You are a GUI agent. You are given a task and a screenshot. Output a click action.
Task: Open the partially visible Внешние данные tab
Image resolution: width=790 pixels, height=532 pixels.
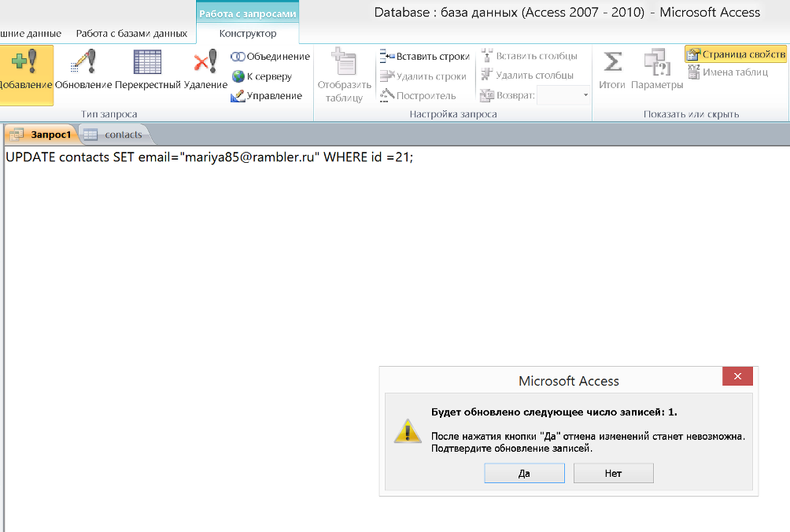[31, 33]
